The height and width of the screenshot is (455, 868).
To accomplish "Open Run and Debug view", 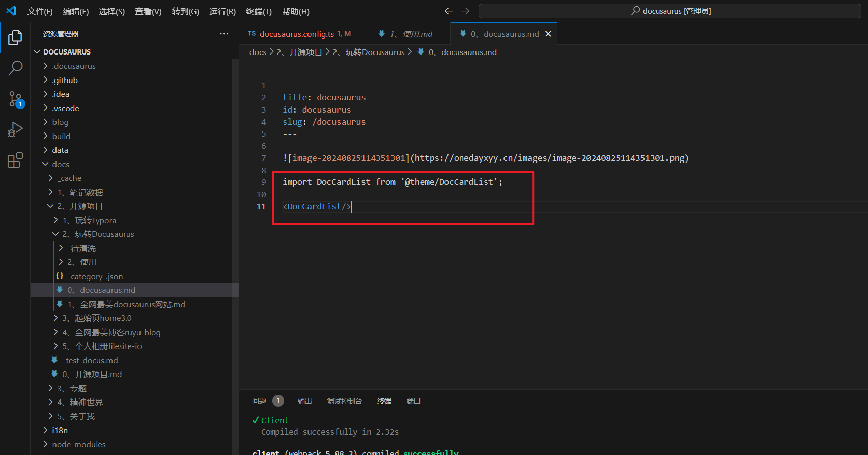I will [x=15, y=130].
